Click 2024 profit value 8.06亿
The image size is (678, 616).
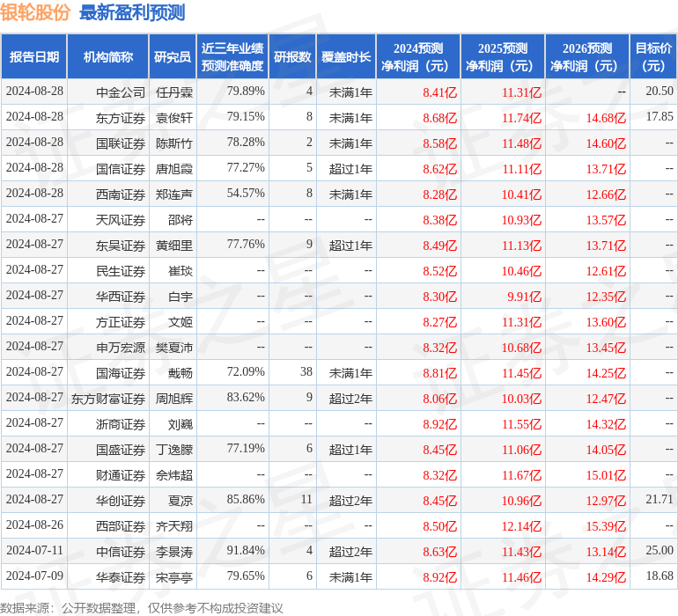(x=439, y=399)
